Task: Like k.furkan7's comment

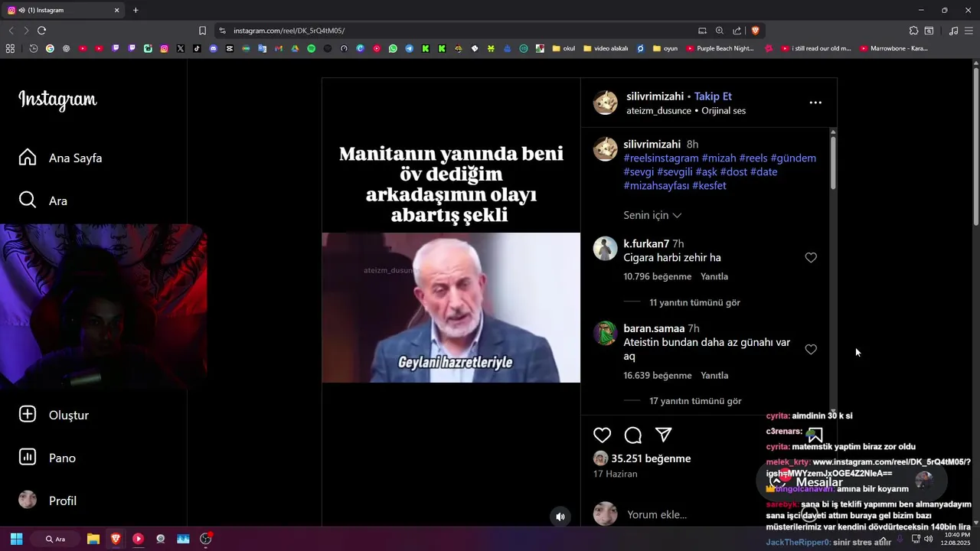Action: (811, 258)
